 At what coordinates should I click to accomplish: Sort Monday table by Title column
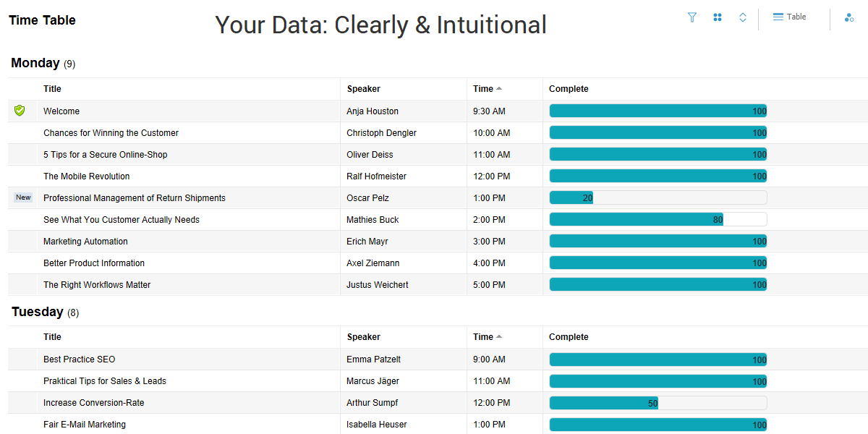click(x=52, y=89)
